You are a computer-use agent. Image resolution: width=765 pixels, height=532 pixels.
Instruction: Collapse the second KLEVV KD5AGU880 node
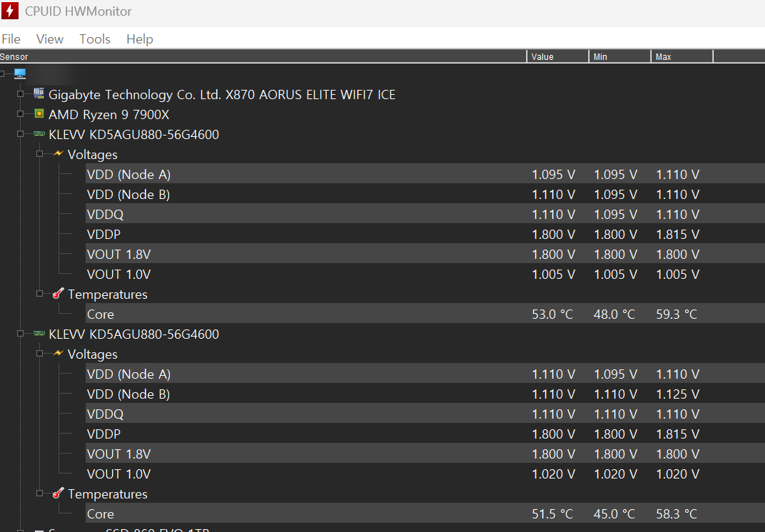(x=20, y=334)
